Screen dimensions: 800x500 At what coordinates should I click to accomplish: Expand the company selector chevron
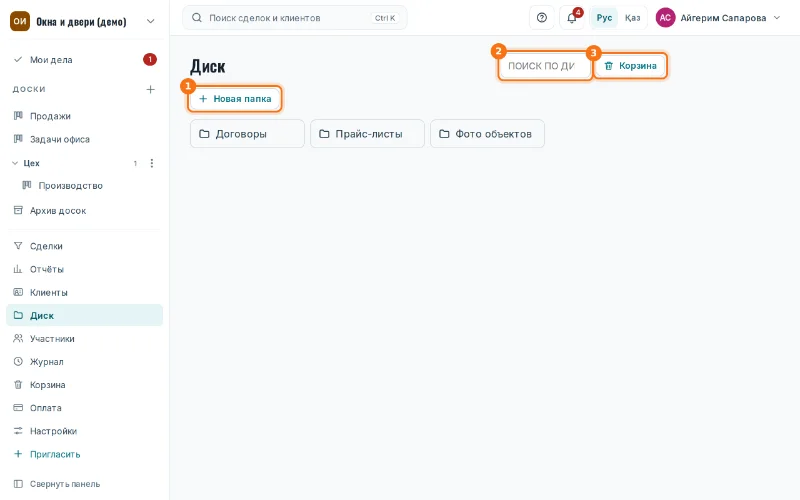(151, 21)
